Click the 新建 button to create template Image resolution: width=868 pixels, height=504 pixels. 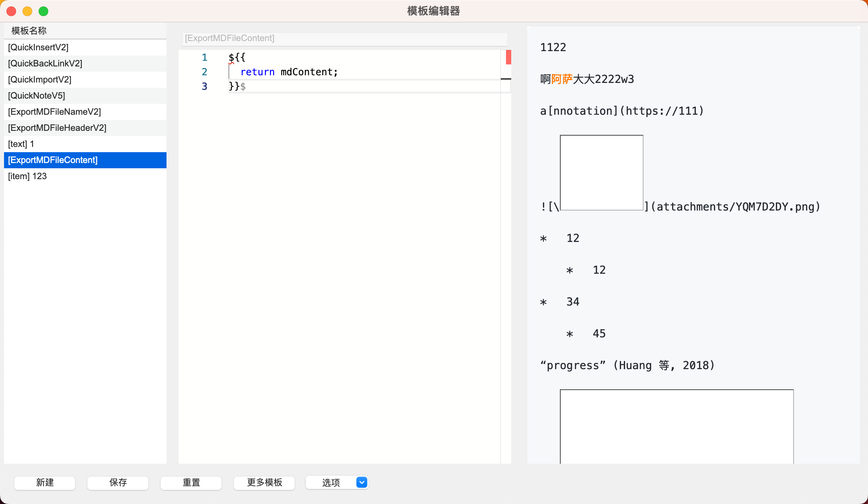pos(44,482)
